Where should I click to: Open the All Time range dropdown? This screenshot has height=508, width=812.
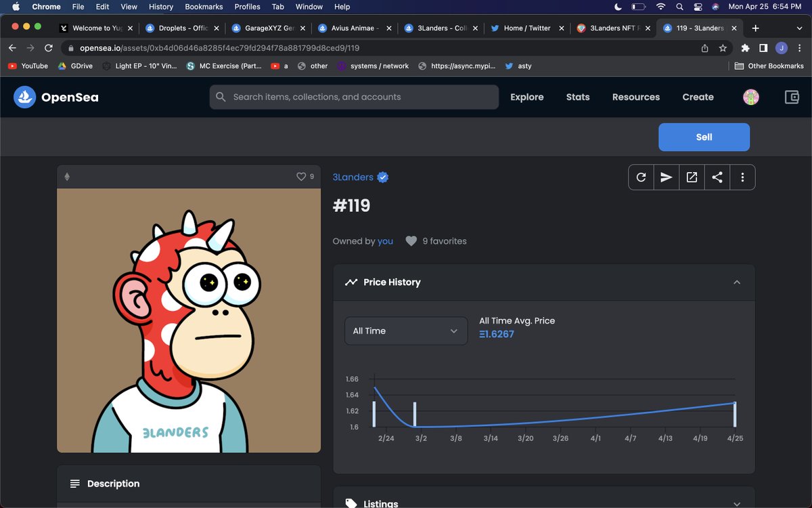[406, 331]
